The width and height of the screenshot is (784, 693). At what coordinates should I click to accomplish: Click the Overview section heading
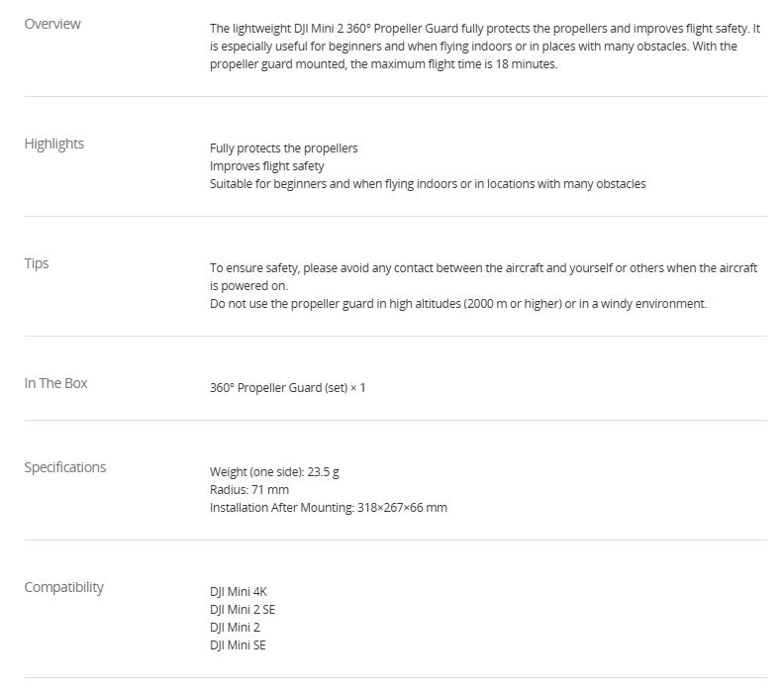[52, 24]
